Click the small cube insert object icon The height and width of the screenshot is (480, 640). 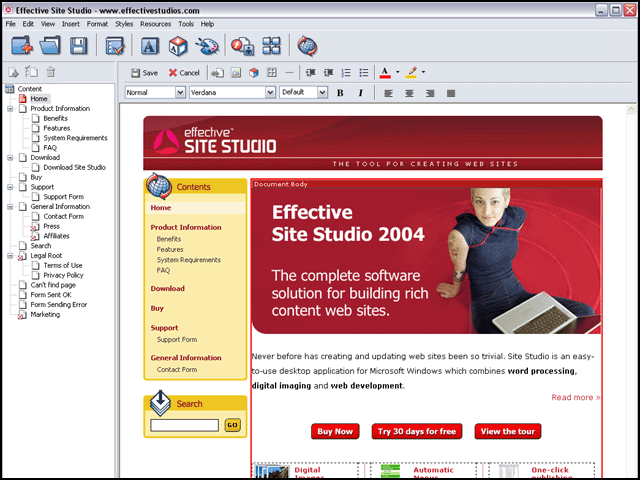pos(254,73)
